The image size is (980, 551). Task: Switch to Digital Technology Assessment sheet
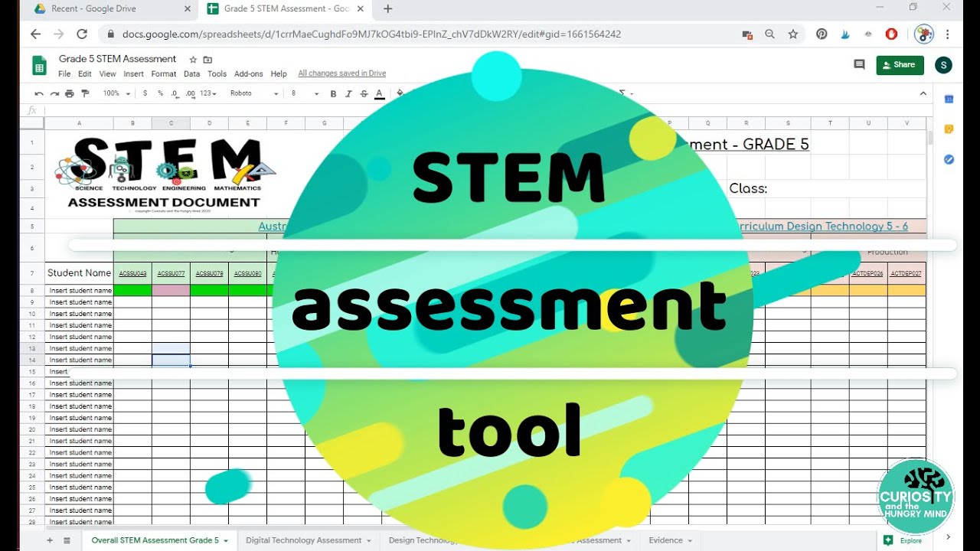[x=303, y=540]
